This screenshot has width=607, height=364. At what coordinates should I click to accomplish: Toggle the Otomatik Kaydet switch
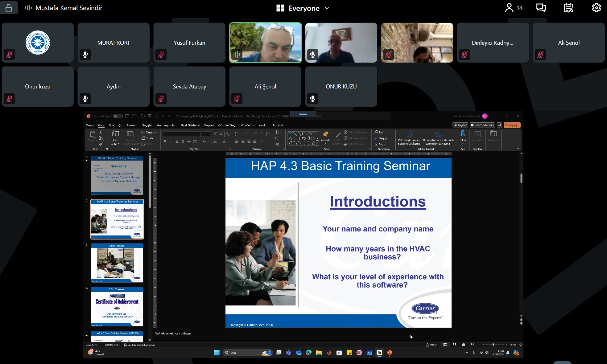point(118,116)
